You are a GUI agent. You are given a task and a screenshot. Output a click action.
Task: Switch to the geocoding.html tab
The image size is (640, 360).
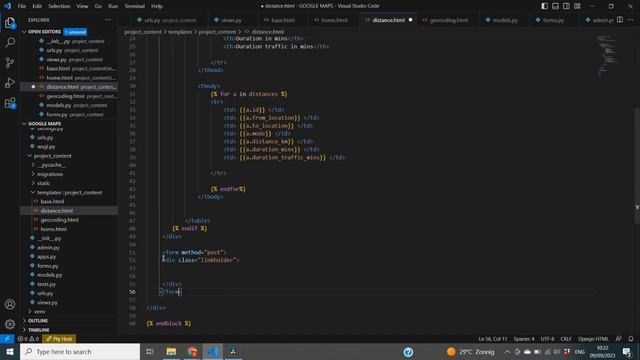point(448,20)
